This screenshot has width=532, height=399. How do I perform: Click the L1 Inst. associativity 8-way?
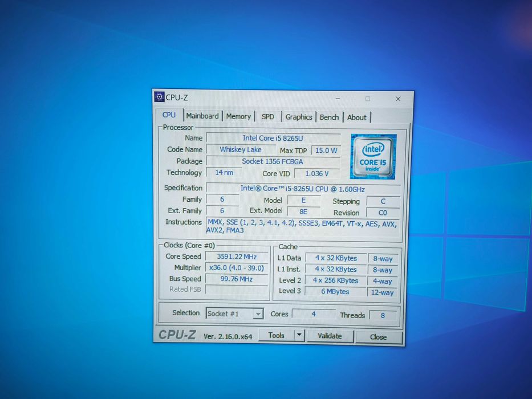click(383, 270)
